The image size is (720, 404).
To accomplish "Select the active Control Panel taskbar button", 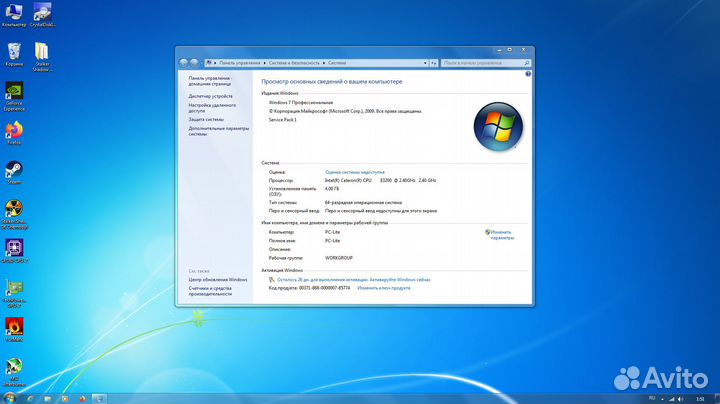I will click(x=99, y=398).
